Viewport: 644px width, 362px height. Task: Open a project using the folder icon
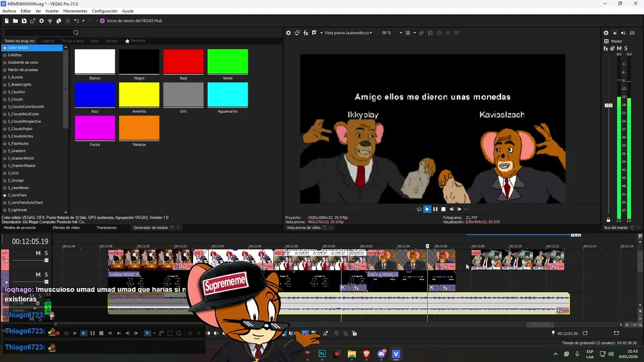click(x=16, y=21)
